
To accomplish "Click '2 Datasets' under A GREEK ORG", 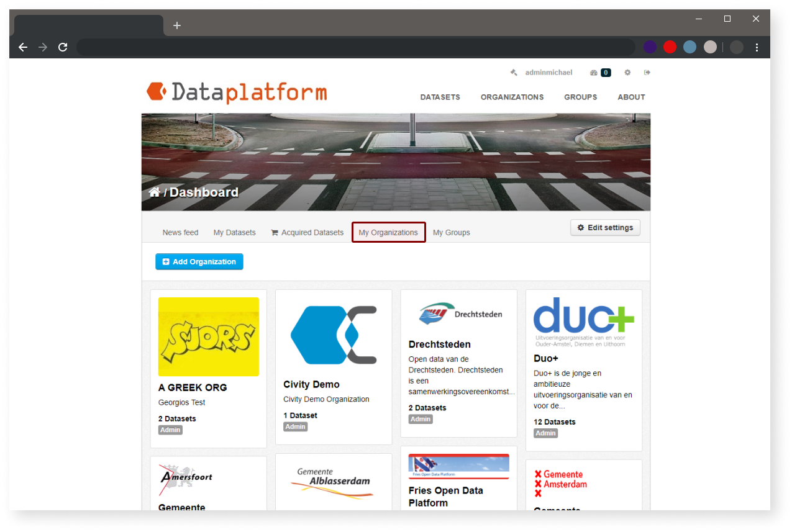I will (177, 419).
